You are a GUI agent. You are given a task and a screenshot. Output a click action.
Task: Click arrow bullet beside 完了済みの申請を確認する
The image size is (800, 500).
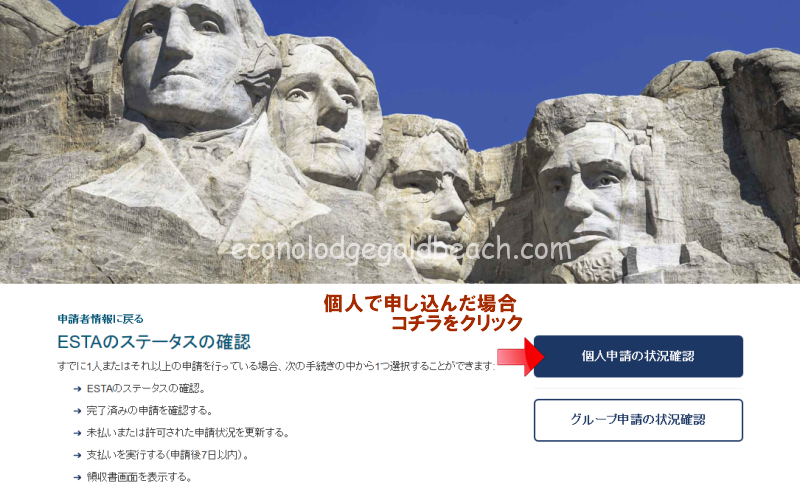77,411
